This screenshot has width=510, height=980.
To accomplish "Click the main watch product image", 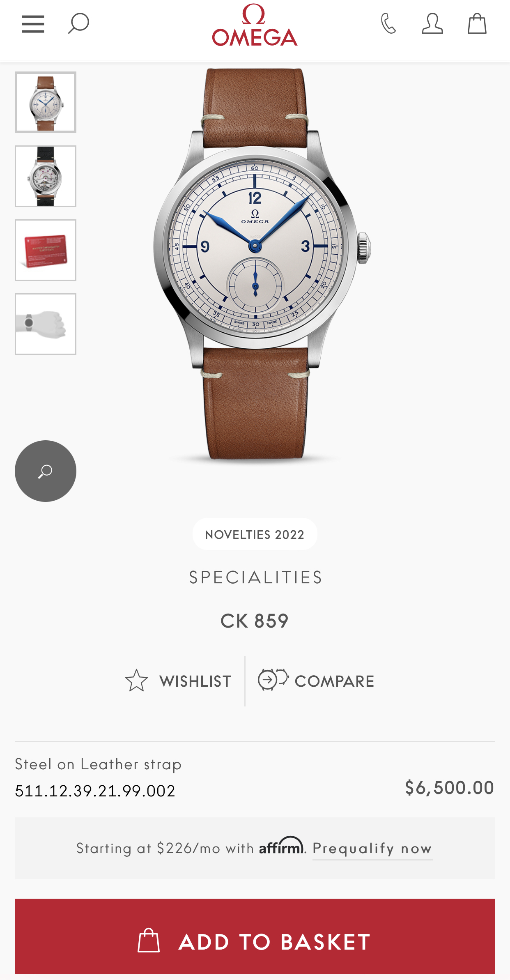I will point(262,265).
